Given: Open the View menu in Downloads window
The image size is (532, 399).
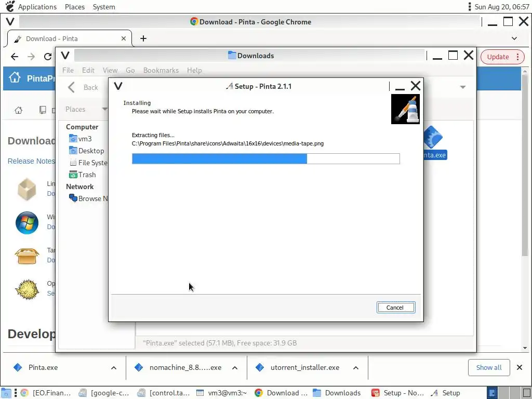Looking at the screenshot, I should pyautogui.click(x=110, y=70).
